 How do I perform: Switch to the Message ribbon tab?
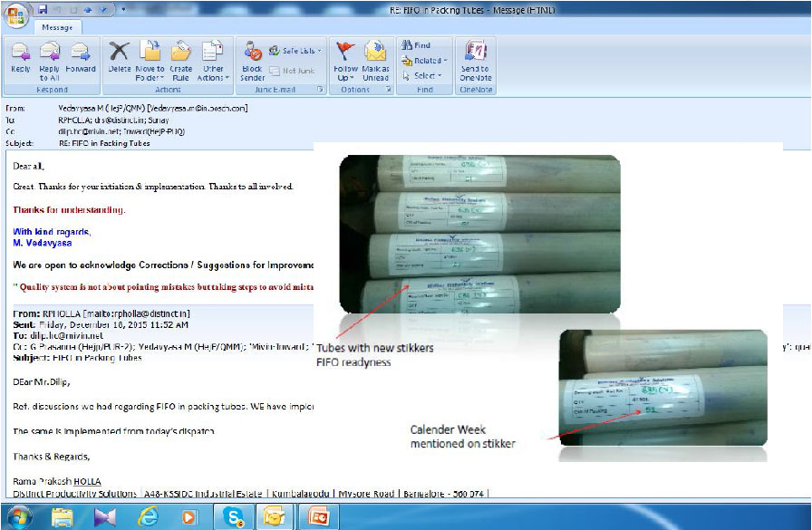coord(57,27)
